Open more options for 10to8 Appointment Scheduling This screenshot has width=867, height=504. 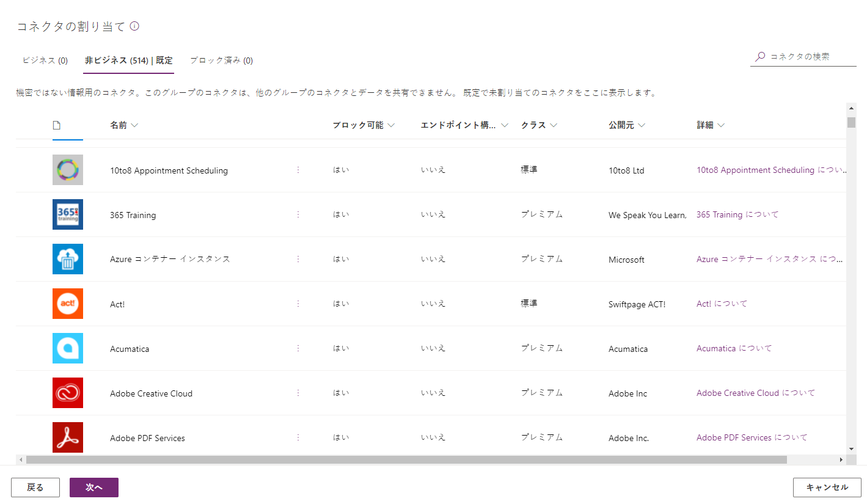pyautogui.click(x=298, y=170)
